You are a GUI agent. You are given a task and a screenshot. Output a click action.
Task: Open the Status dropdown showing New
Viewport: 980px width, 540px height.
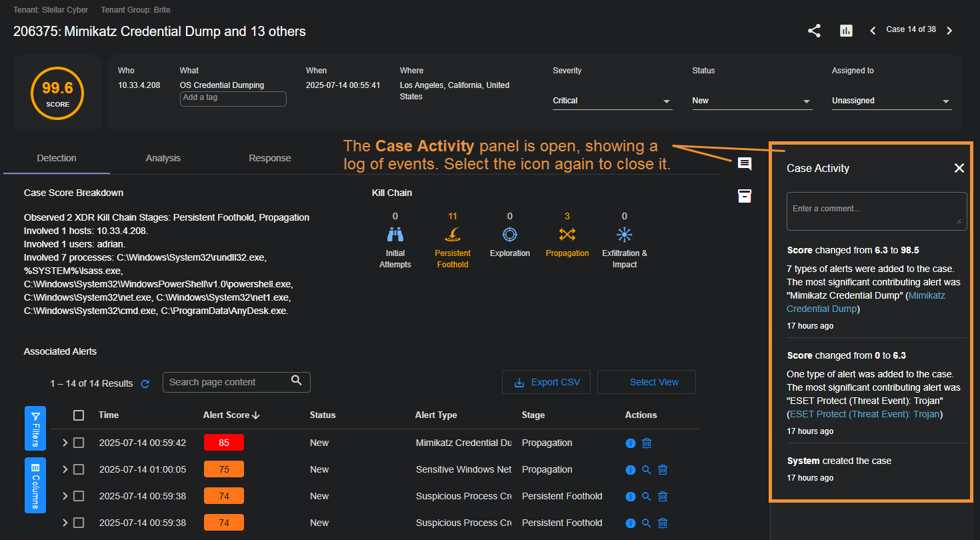[751, 101]
